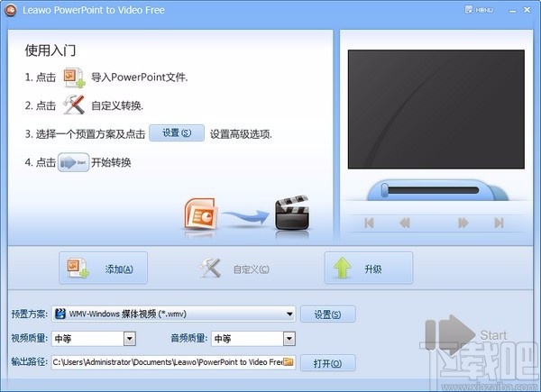
Task: Click the 导入PowerPoint文件 text
Action: point(140,77)
